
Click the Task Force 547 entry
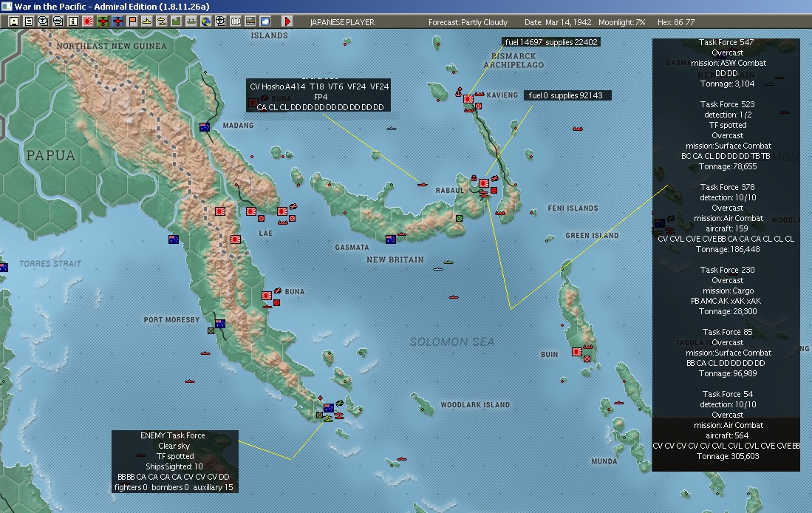[726, 63]
